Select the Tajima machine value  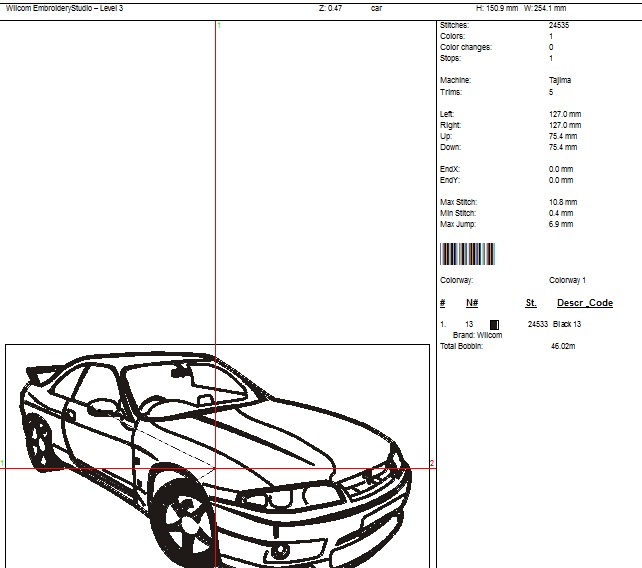[560, 80]
